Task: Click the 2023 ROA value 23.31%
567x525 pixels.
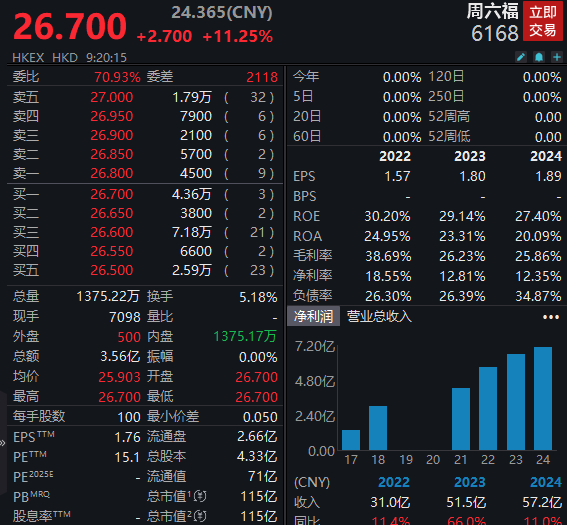Action: click(x=462, y=236)
